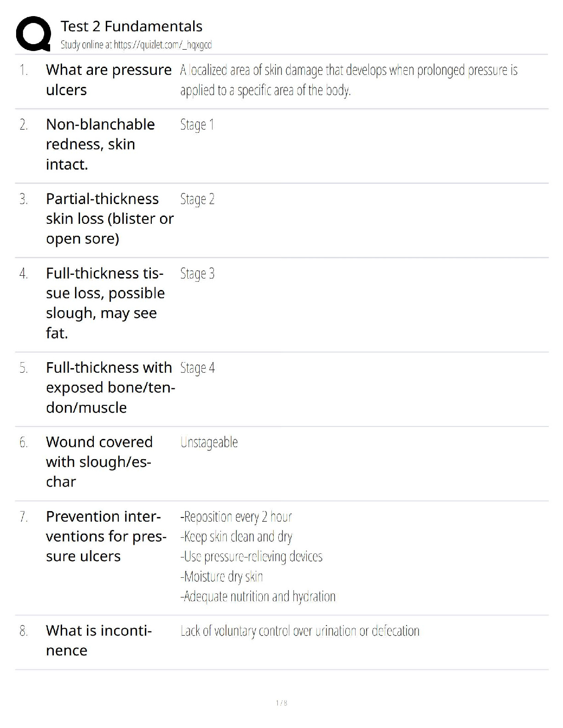This screenshot has height=728, width=563.
Task: Select 'Prevention interventions for pressure ulcers' term
Action: pyautogui.click(x=106, y=536)
